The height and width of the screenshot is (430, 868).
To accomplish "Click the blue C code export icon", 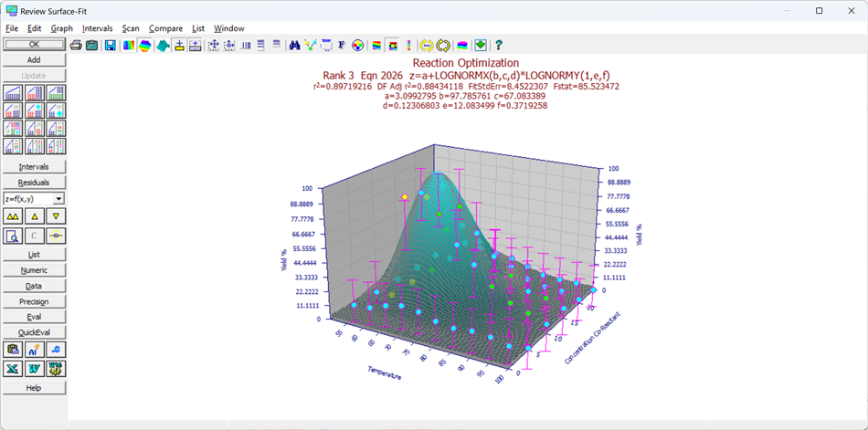I will (56, 349).
